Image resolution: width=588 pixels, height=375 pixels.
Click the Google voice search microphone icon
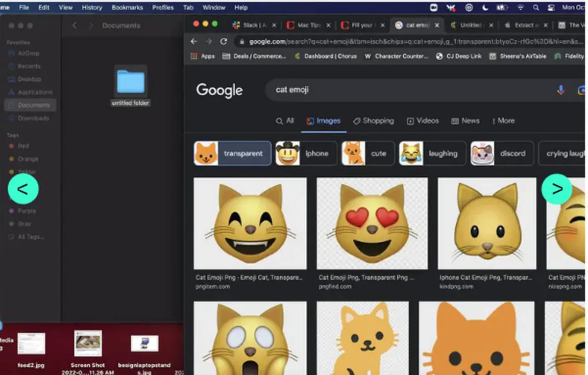point(561,90)
